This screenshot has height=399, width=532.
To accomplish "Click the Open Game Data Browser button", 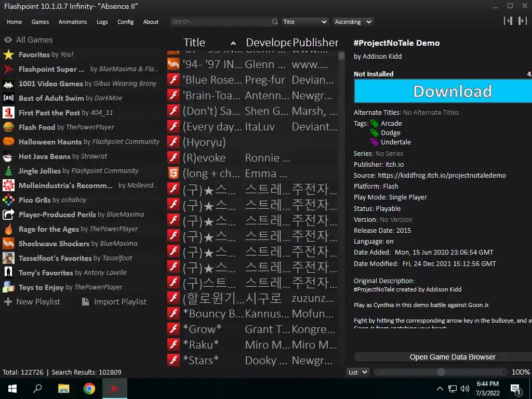I will pyautogui.click(x=443, y=357).
